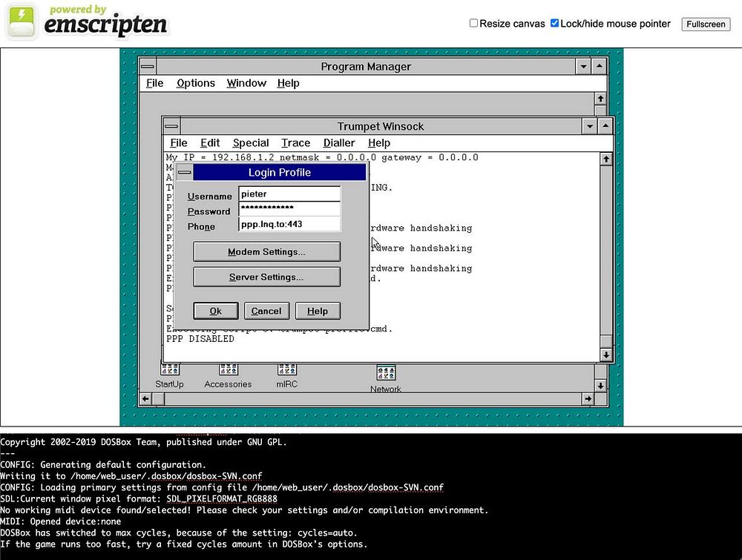The height and width of the screenshot is (560, 742).
Task: Click the emscripten logo
Action: tap(88, 22)
